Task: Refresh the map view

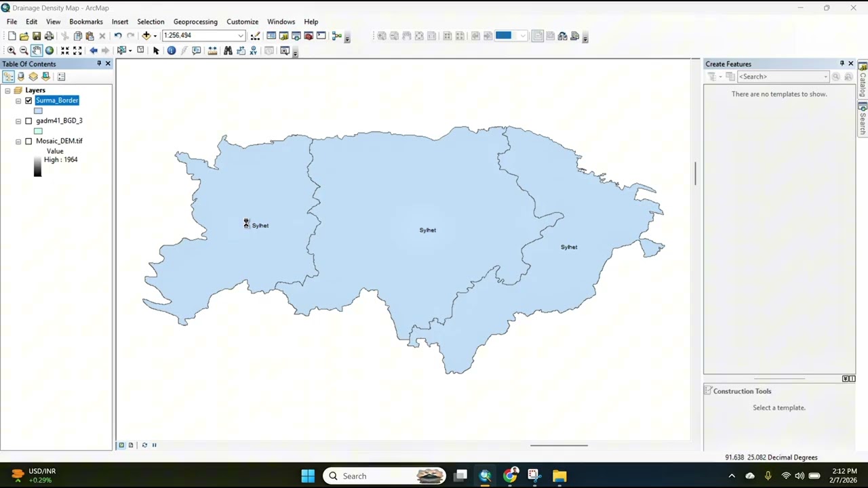Action: [144, 445]
